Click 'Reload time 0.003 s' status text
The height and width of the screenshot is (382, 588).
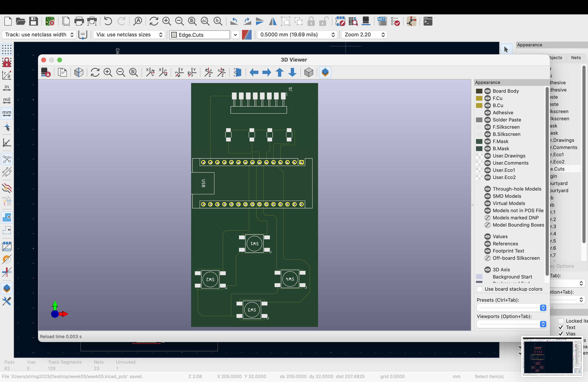[61, 336]
